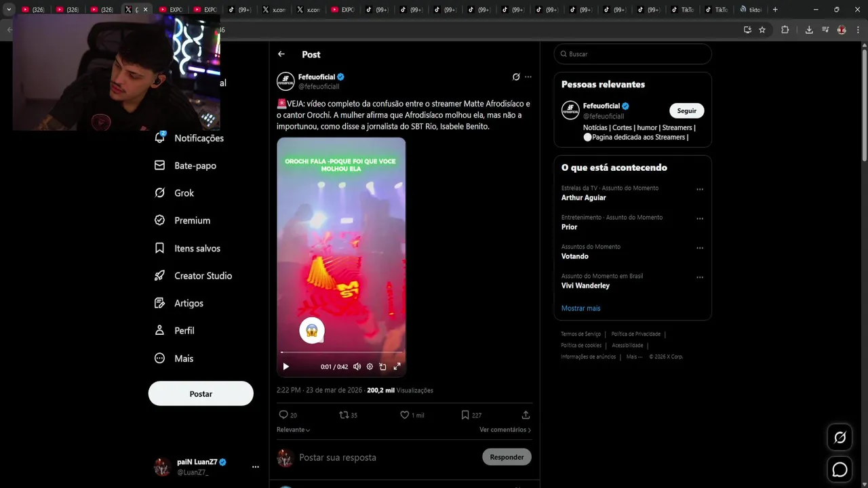Follow Fefeuoficial with the Seguir button

[687, 111]
